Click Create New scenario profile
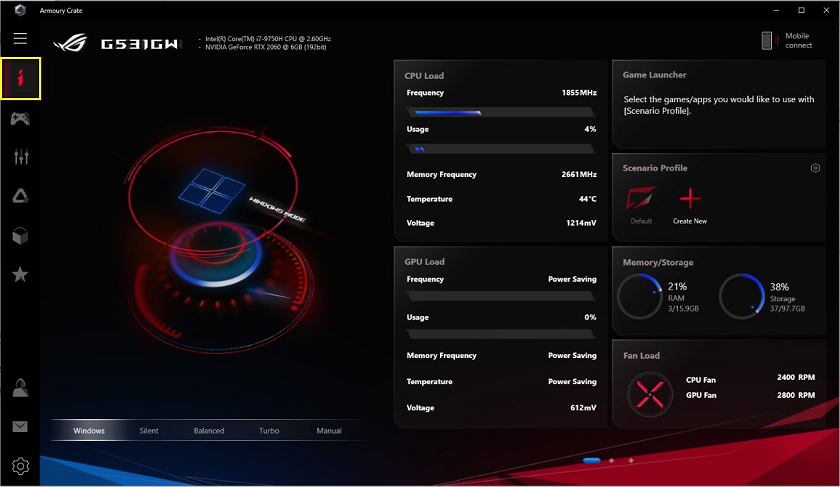This screenshot has width=840, height=487. coord(690,199)
